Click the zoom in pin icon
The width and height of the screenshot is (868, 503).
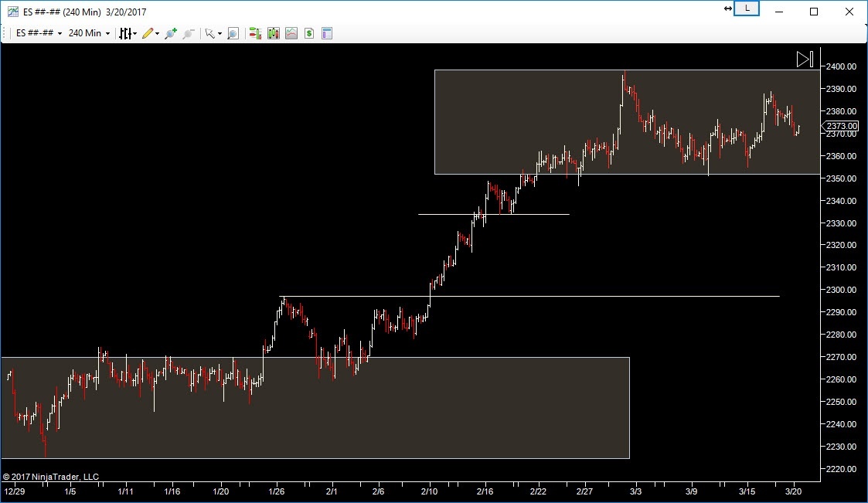[171, 33]
